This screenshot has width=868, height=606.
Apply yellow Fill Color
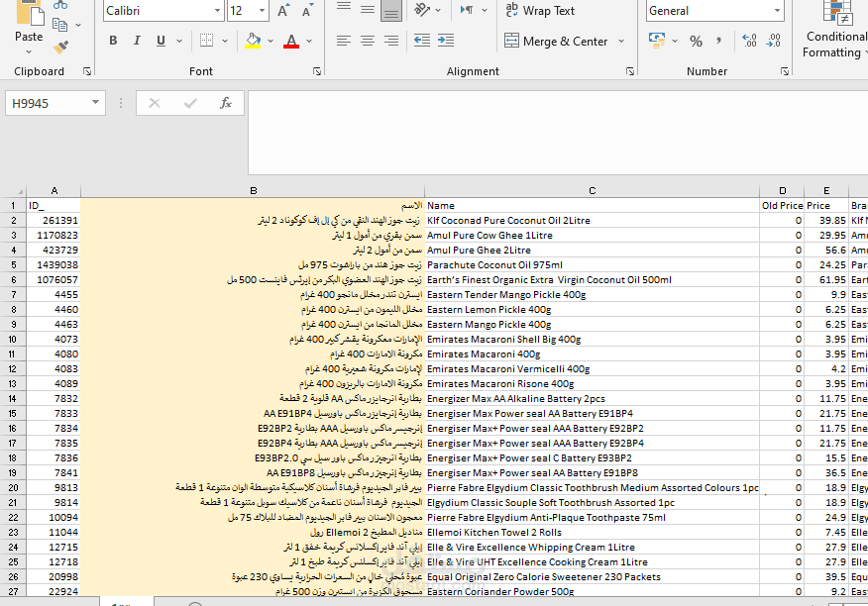point(253,41)
